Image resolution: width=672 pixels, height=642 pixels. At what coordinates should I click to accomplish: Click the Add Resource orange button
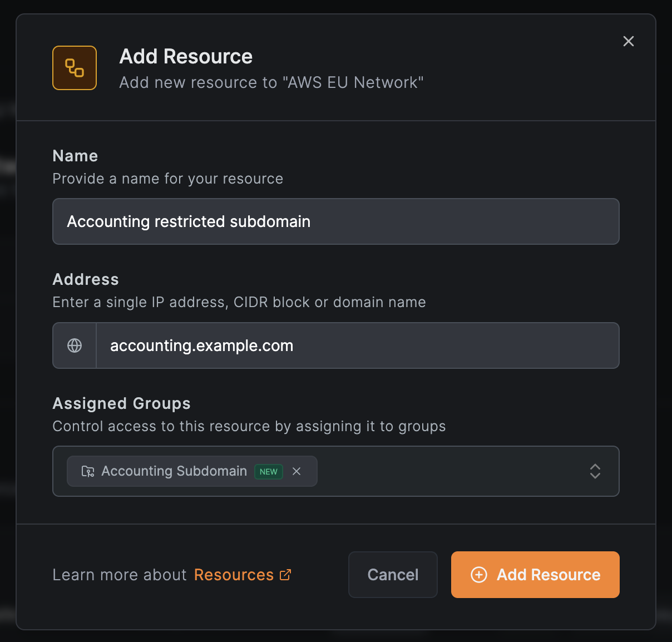pos(535,575)
